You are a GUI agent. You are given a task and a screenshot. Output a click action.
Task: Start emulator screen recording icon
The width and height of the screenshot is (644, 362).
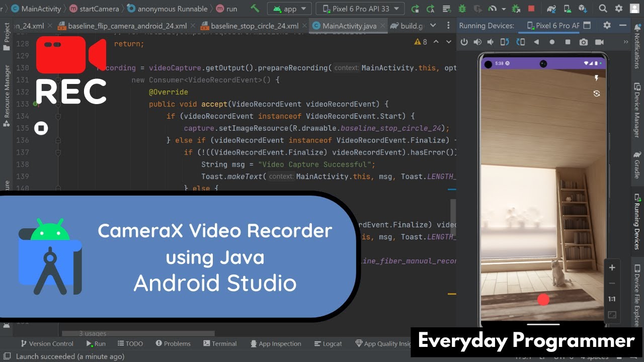click(x=600, y=42)
